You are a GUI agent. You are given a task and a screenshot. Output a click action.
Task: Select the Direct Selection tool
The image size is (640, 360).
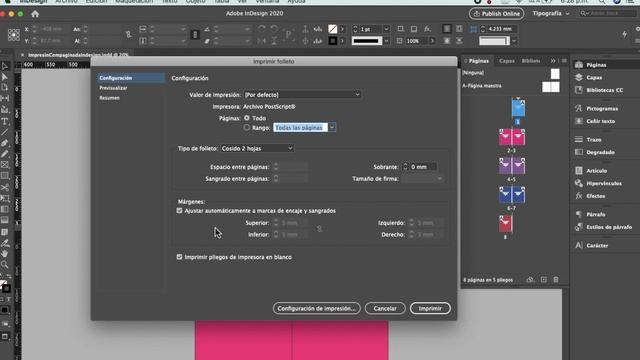(4, 77)
